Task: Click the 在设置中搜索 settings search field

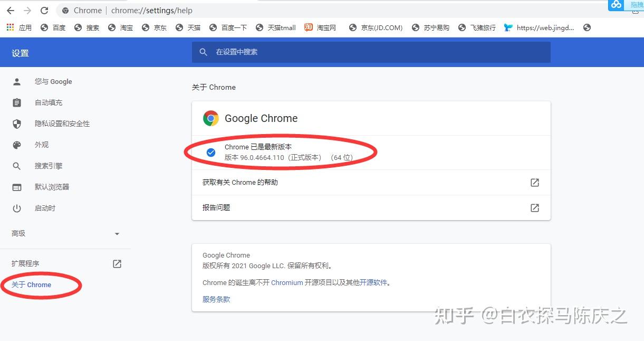Action: 371,52
